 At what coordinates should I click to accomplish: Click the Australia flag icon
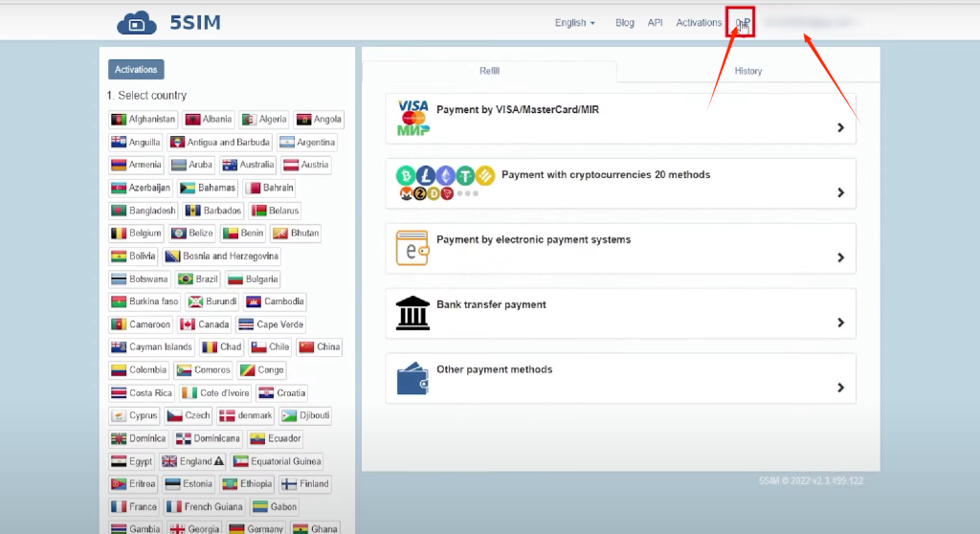[x=230, y=165]
